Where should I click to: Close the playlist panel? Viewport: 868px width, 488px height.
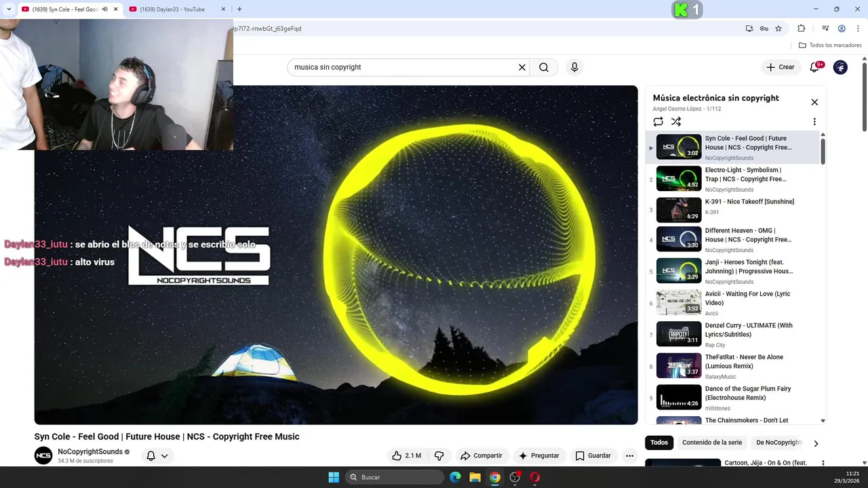click(x=814, y=102)
